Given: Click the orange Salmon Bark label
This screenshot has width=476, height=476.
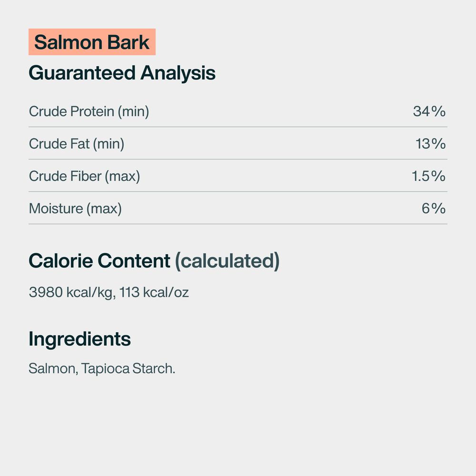Looking at the screenshot, I should pos(92,42).
